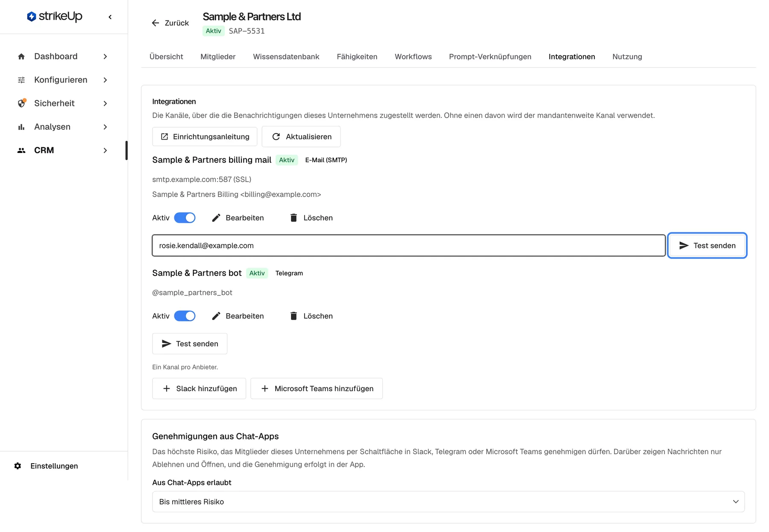Click the Zurück arrow icon
Screen dimensions: 769x532
[156, 23]
